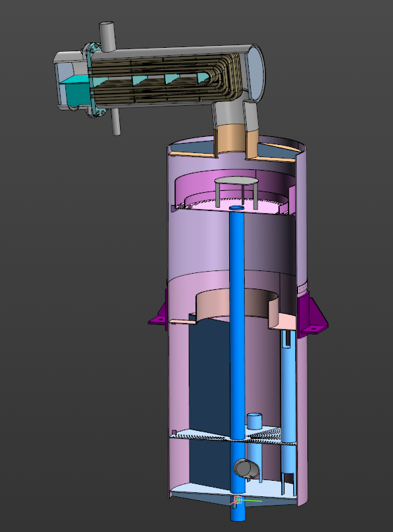The width and height of the screenshot is (393, 532).
Task: Select the gray nozzle atop the heat exchanger
Action: tap(107, 36)
